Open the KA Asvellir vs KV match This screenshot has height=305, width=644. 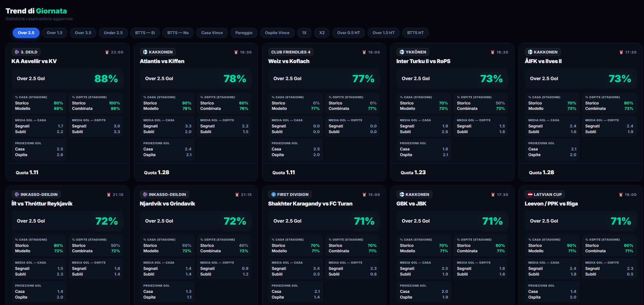pyautogui.click(x=34, y=61)
